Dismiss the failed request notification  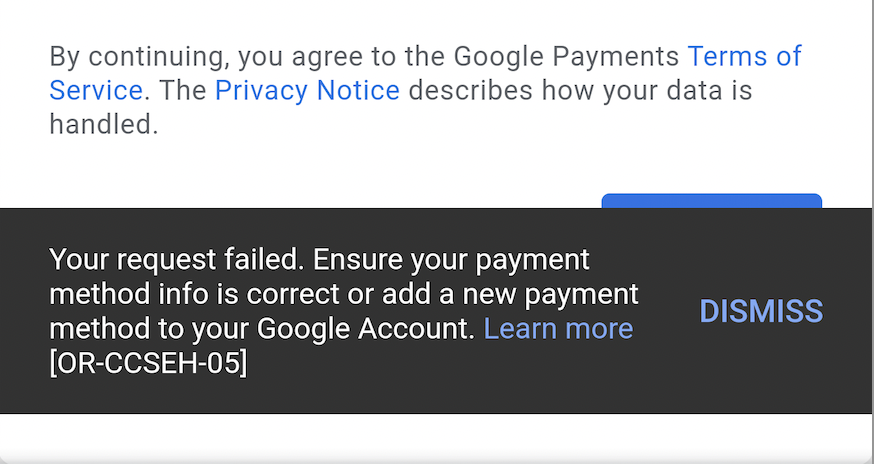pyautogui.click(x=761, y=311)
